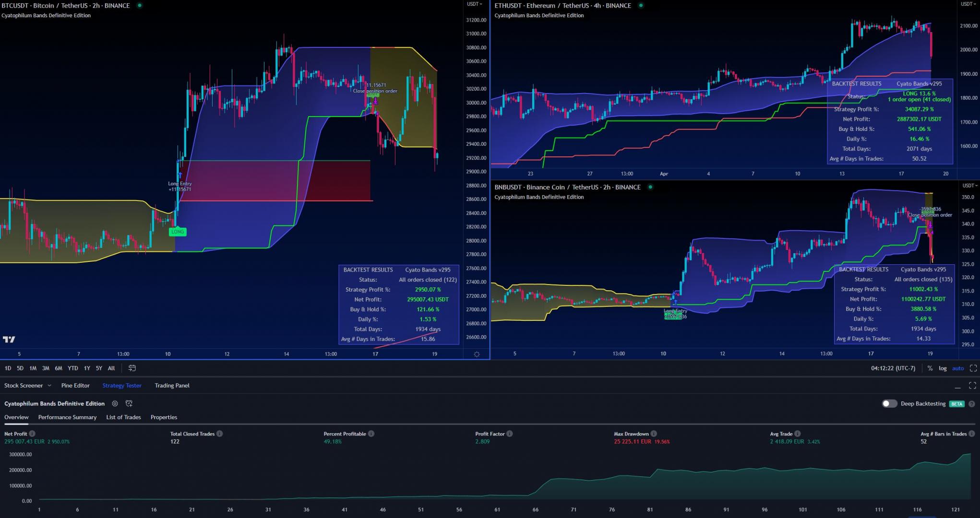
Task: Click BNBUSDT market status green dot
Action: [x=650, y=187]
